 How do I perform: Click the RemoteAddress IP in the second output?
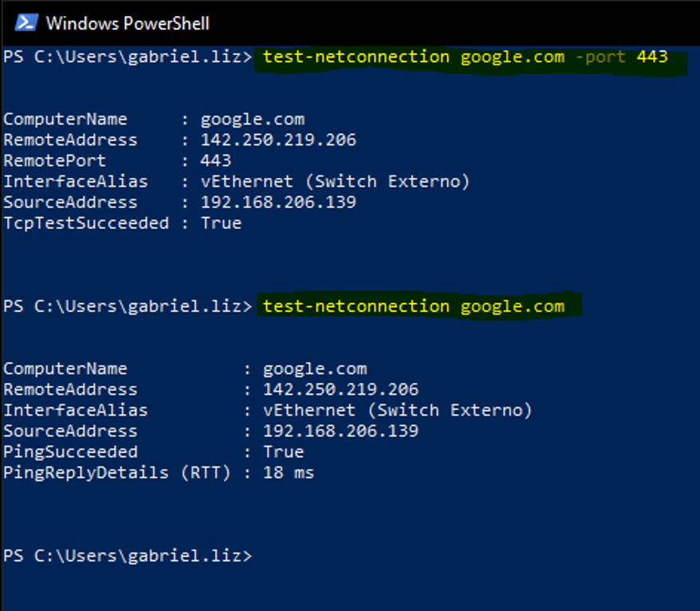(x=340, y=390)
